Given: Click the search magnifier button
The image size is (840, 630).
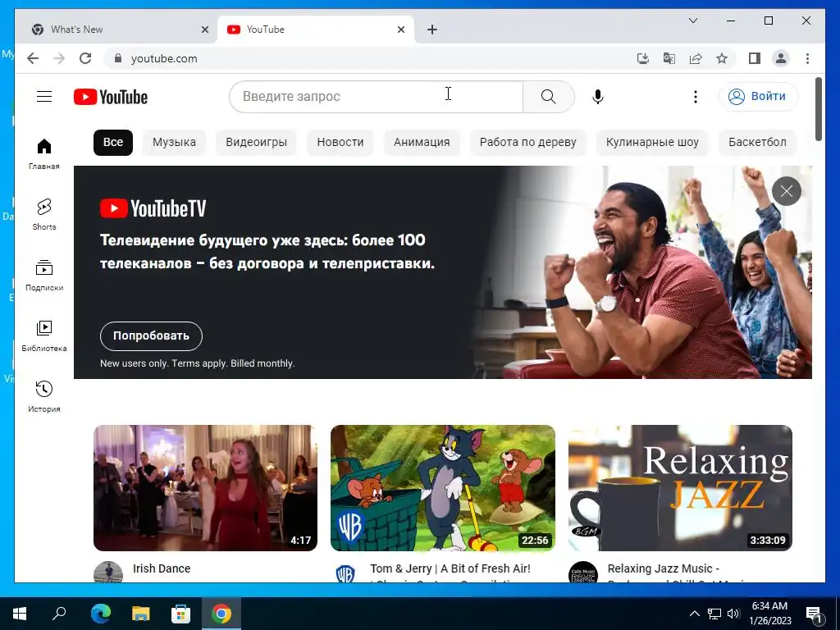Looking at the screenshot, I should point(549,97).
